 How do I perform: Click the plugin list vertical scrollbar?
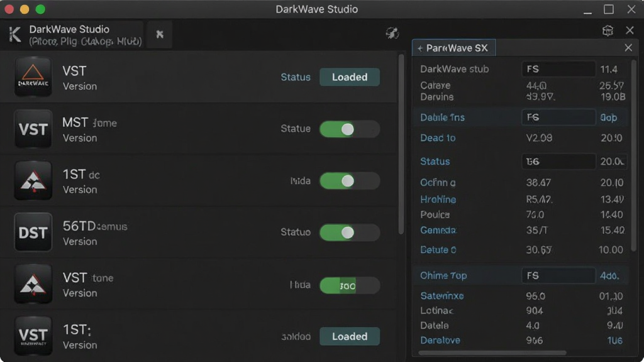pos(401,145)
